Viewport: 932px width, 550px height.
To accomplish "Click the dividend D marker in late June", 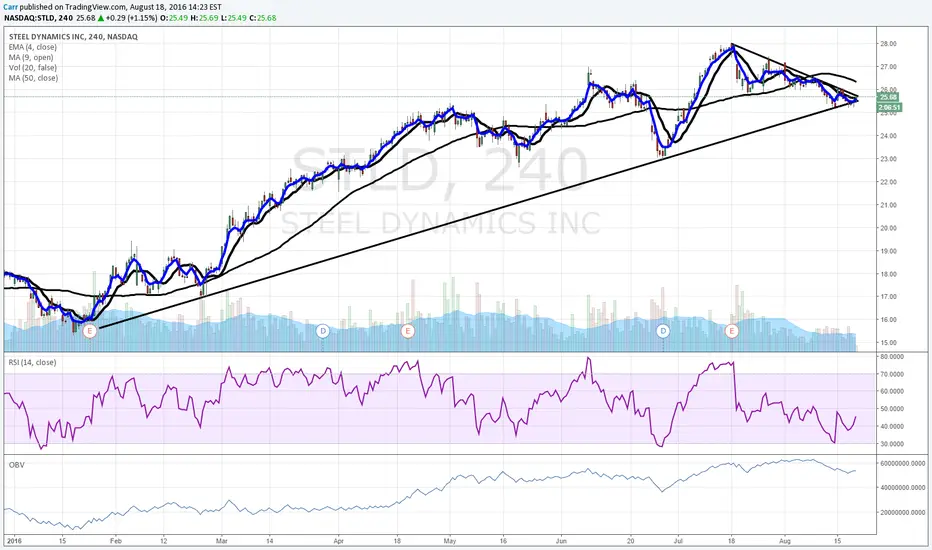I will [x=663, y=331].
